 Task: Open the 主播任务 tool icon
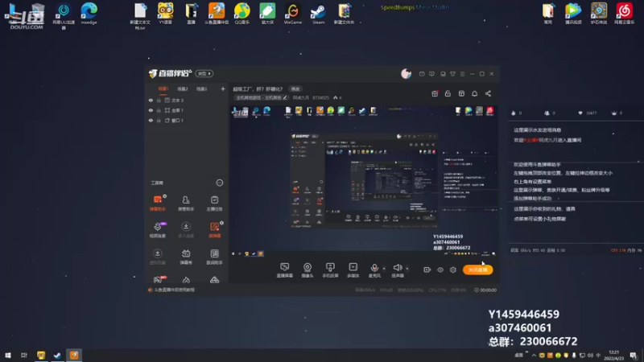click(x=214, y=203)
